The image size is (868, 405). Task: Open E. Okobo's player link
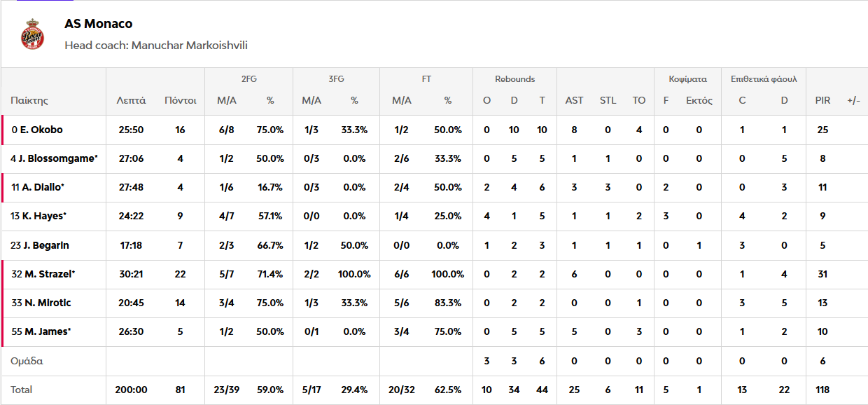(x=45, y=130)
